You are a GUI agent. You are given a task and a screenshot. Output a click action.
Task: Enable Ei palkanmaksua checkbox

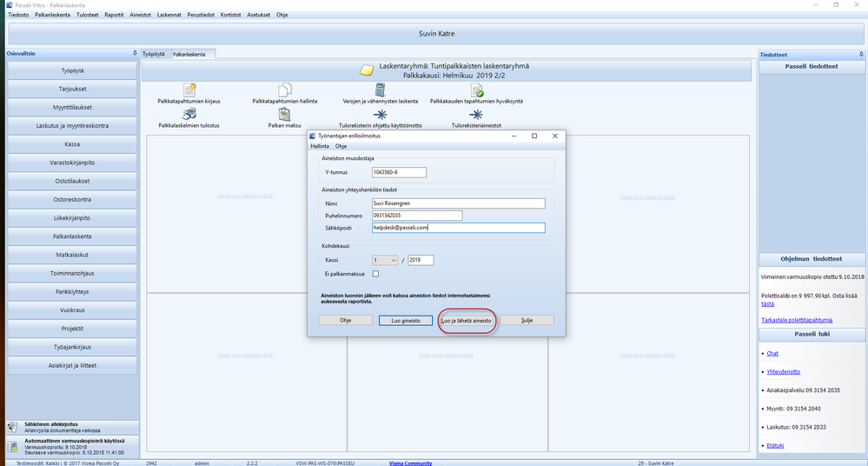click(375, 274)
